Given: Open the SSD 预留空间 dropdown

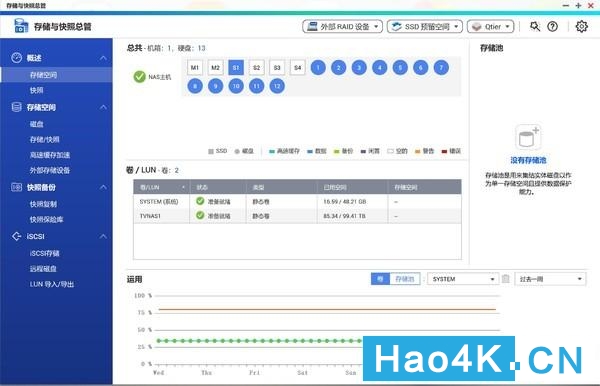Looking at the screenshot, I should [x=425, y=26].
